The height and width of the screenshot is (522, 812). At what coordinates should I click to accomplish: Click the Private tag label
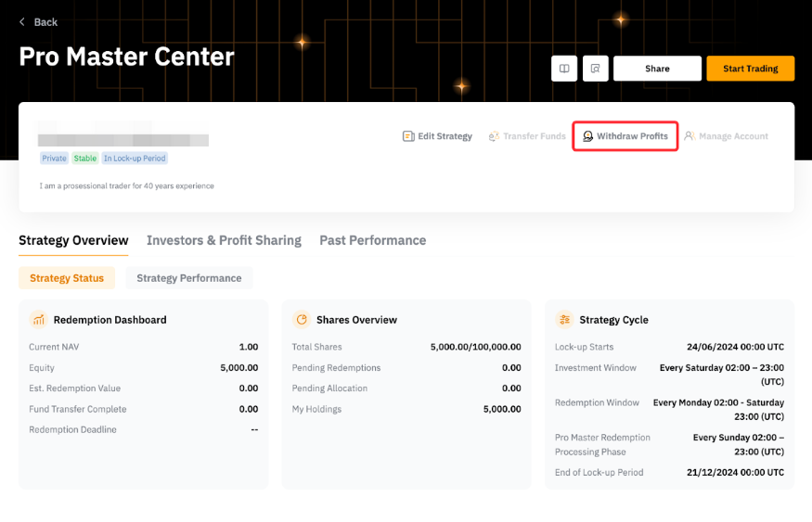coord(54,159)
